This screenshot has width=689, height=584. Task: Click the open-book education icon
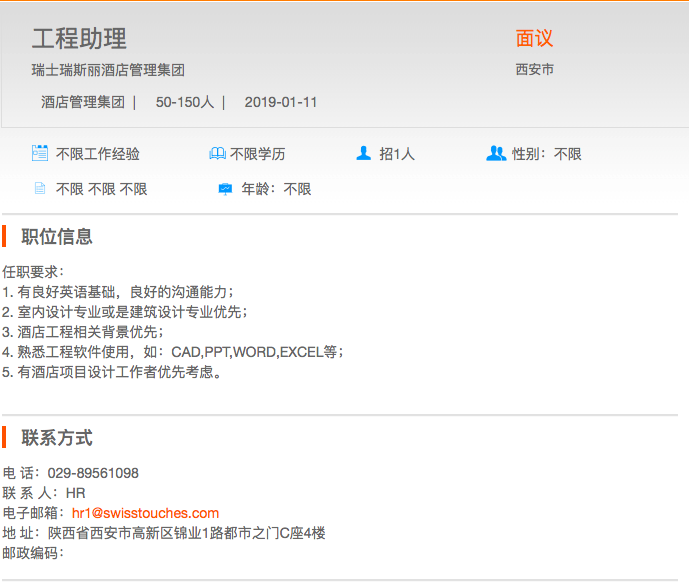(x=217, y=154)
